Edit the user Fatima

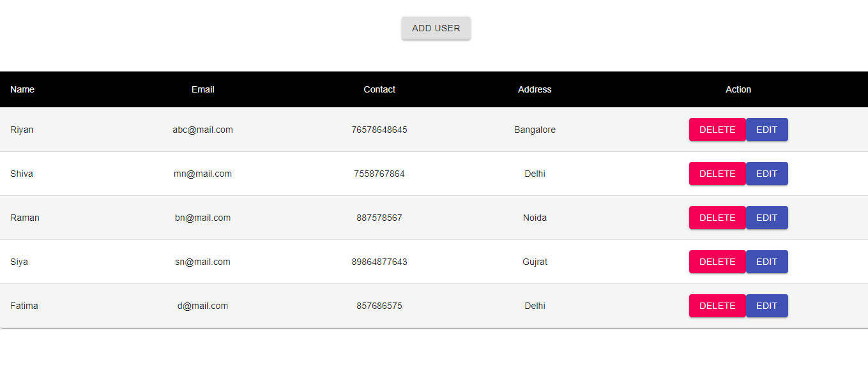point(766,306)
